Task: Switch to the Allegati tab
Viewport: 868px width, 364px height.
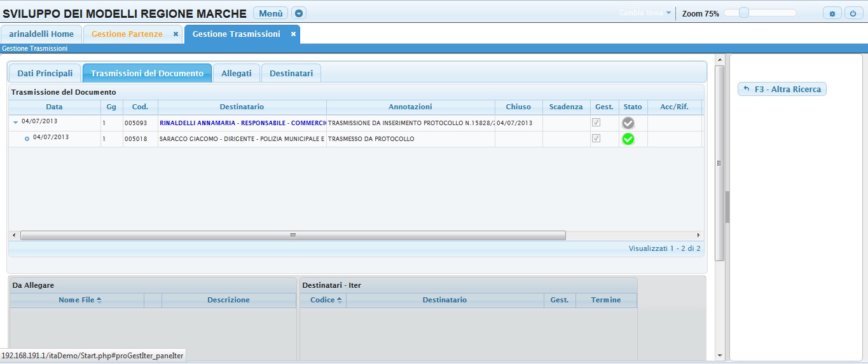Action: coord(237,74)
